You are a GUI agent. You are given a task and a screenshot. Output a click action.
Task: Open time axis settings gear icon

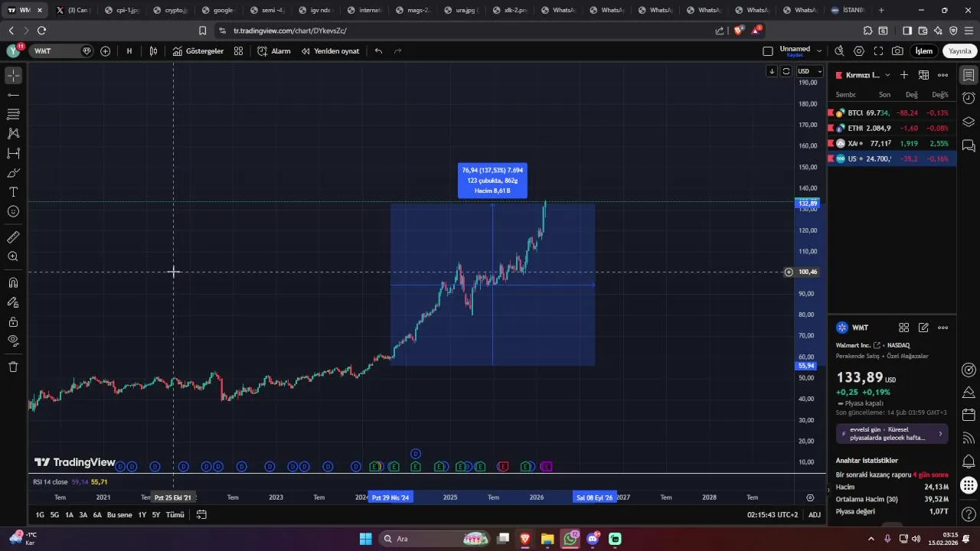coord(810,497)
